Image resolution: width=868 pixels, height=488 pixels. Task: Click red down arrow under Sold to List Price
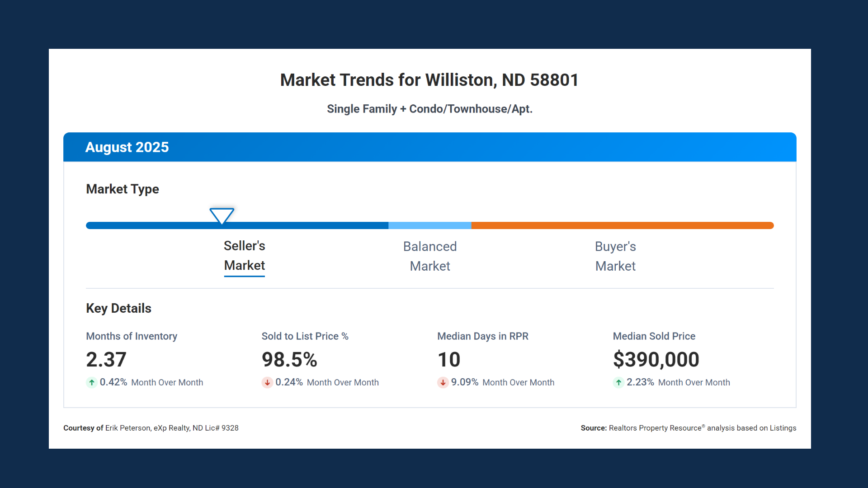267,383
